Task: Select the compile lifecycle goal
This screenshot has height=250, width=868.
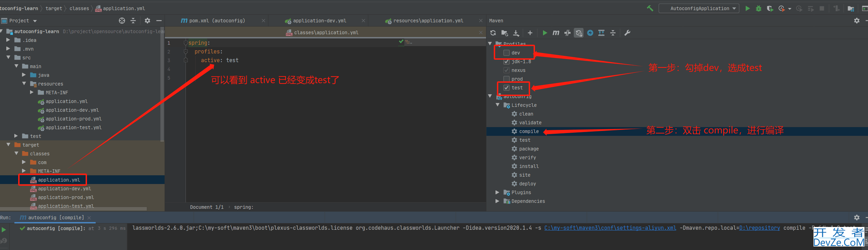Action: click(x=529, y=131)
